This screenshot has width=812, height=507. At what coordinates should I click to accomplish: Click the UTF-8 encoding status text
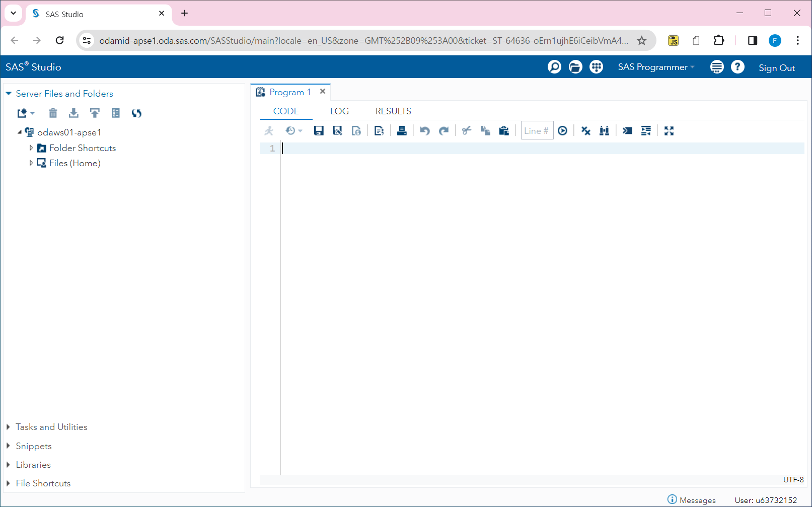(793, 479)
